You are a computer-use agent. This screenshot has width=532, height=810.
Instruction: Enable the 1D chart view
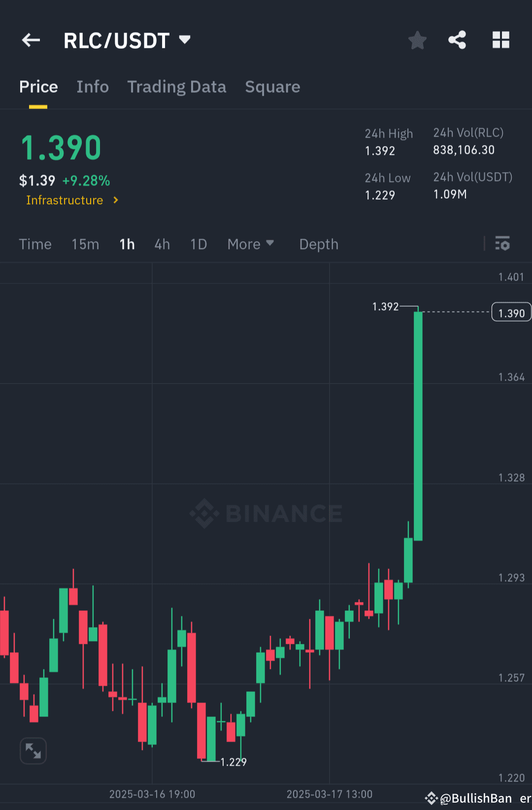coord(198,244)
